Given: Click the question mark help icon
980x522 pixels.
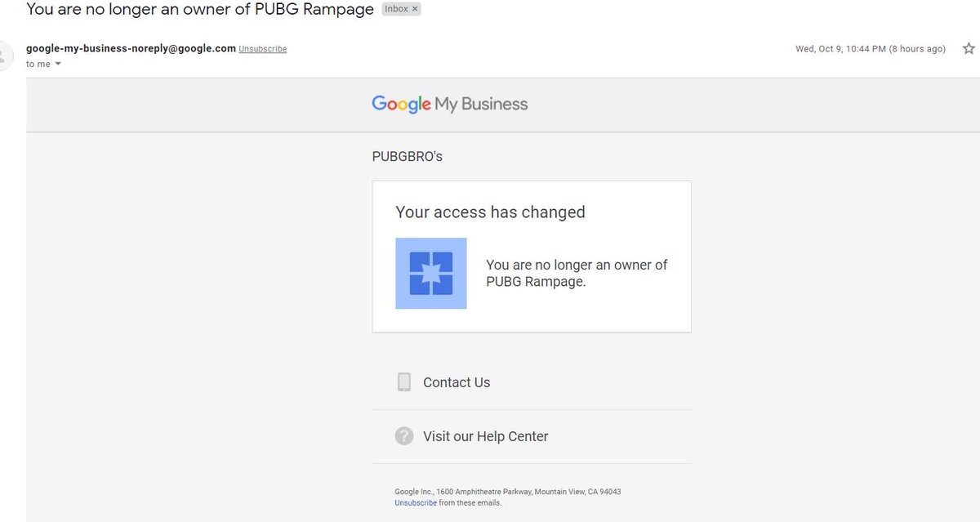Looking at the screenshot, I should click(403, 436).
